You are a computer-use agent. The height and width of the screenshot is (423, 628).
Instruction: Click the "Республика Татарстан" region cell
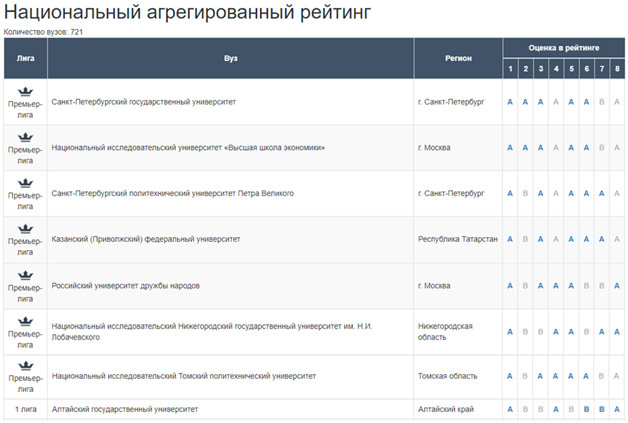[x=457, y=240]
